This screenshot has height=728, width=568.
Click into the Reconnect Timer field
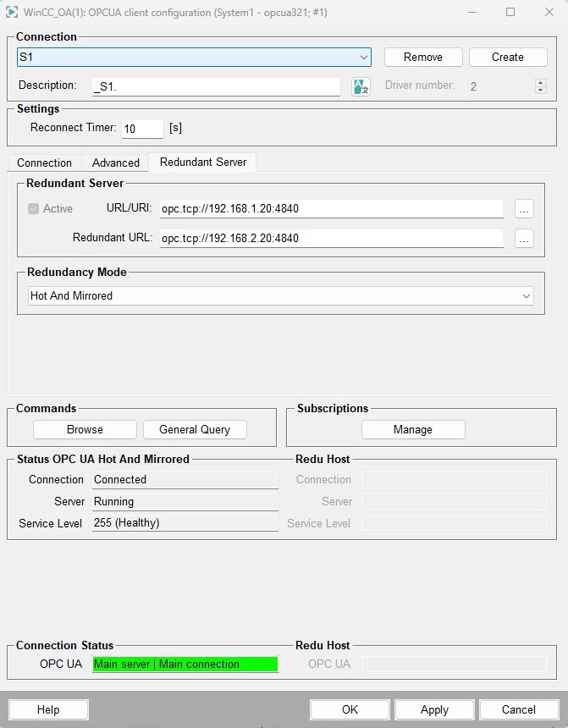coord(141,130)
